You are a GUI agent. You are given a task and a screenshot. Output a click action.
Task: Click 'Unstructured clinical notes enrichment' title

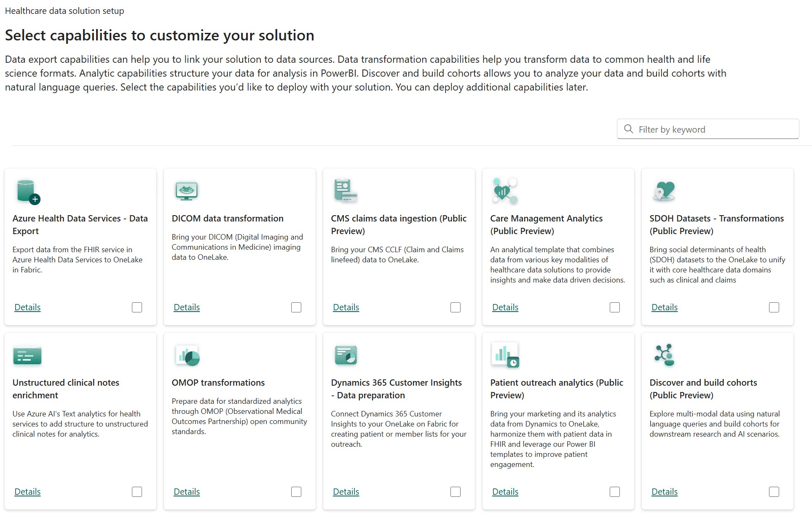(x=66, y=389)
